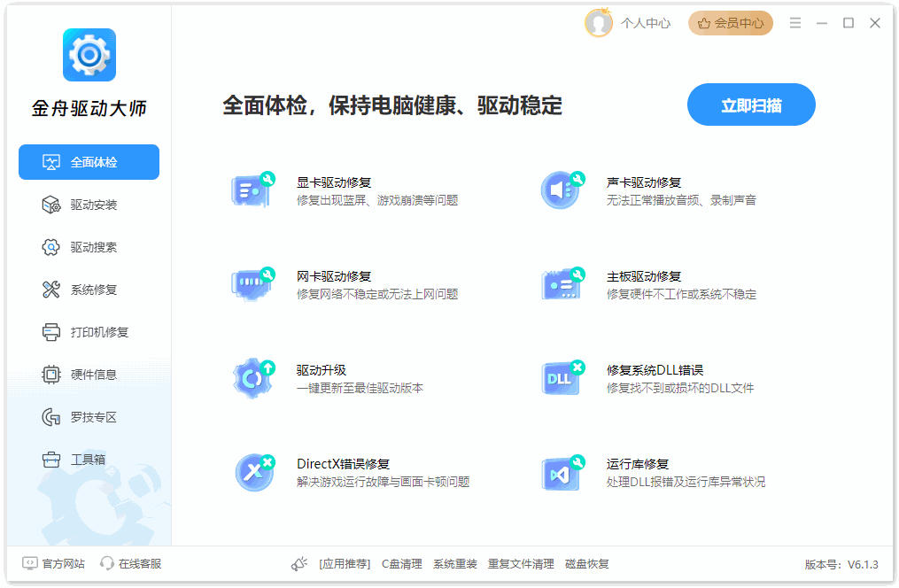
Task: Click the 驱动安装 box icon
Action: [51, 205]
